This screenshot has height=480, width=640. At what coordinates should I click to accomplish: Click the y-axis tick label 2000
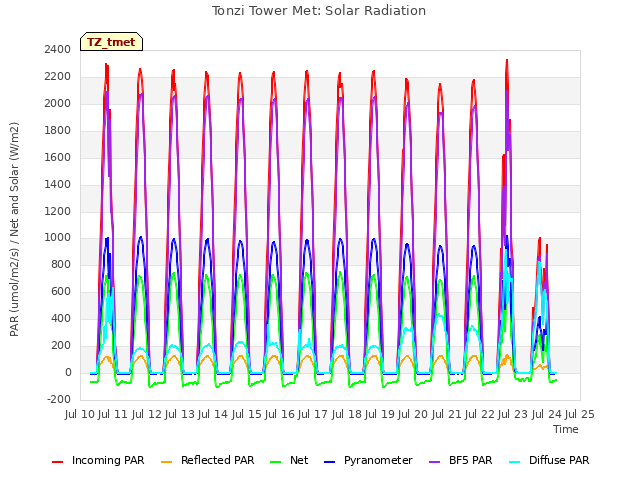coord(58,103)
